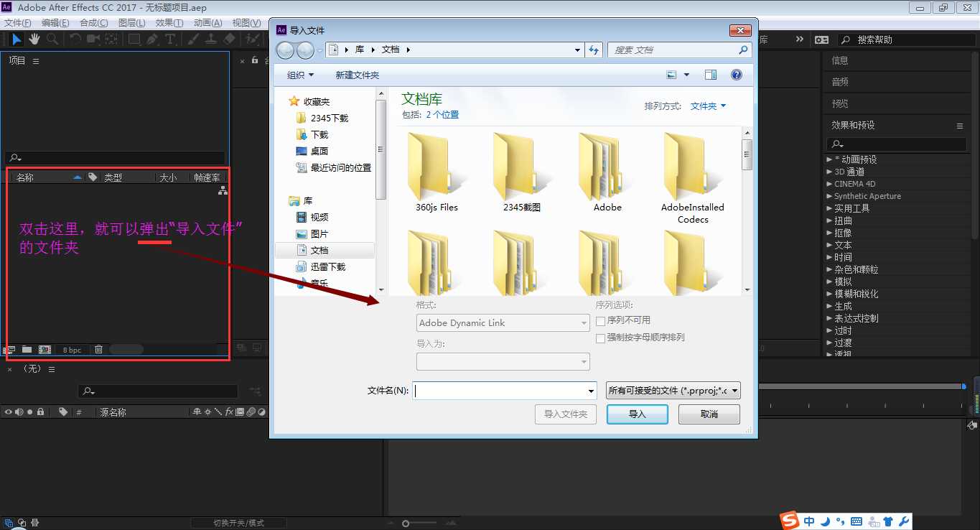Select the Horizontal Type tool
The width and height of the screenshot is (980, 530).
[170, 39]
